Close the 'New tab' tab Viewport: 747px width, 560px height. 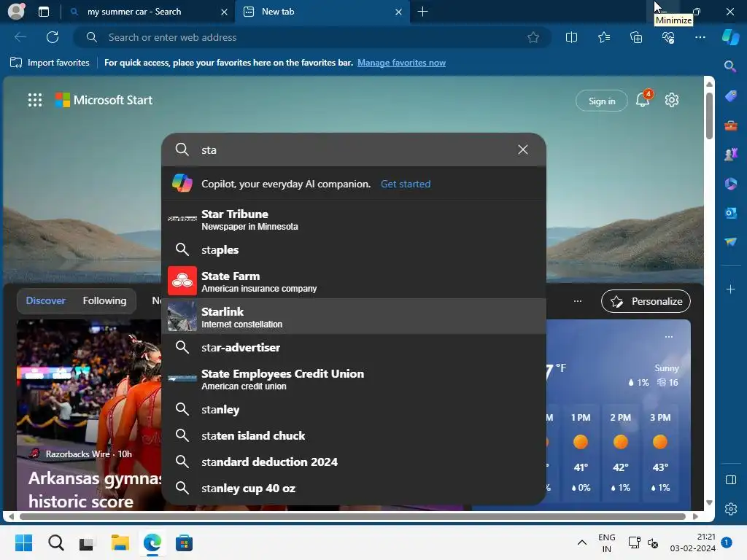(399, 12)
